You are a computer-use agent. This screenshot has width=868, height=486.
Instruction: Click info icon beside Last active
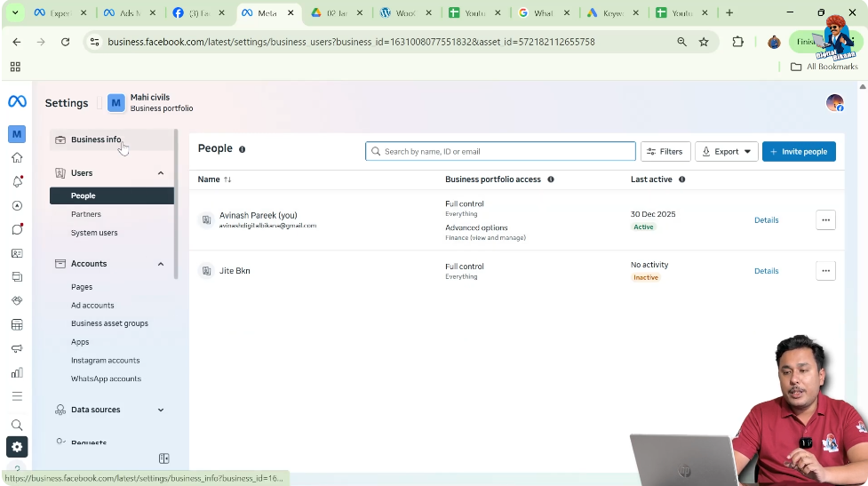click(682, 179)
